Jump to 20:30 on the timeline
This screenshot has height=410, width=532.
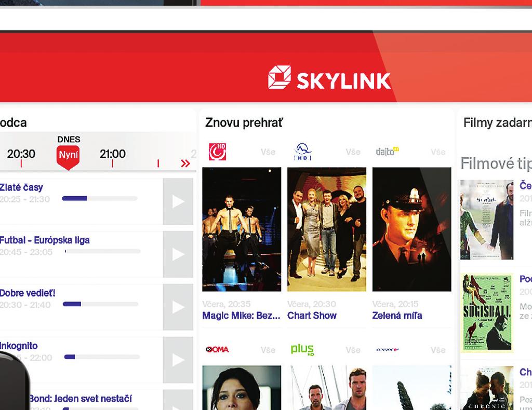[21, 154]
